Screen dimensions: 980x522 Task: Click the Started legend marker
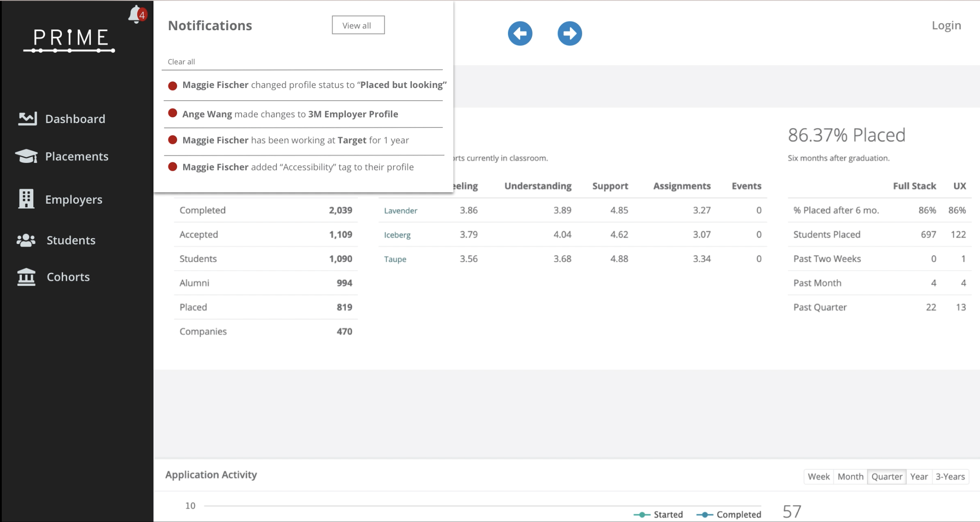642,515
